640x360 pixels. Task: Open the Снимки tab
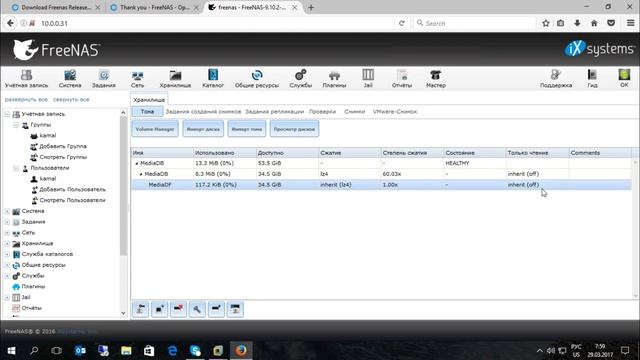click(354, 111)
